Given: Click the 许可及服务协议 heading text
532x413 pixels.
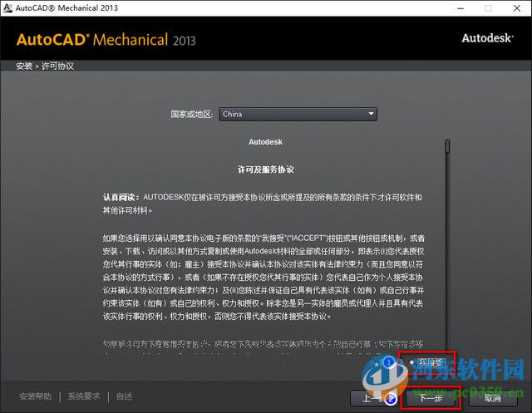Looking at the screenshot, I should click(266, 170).
